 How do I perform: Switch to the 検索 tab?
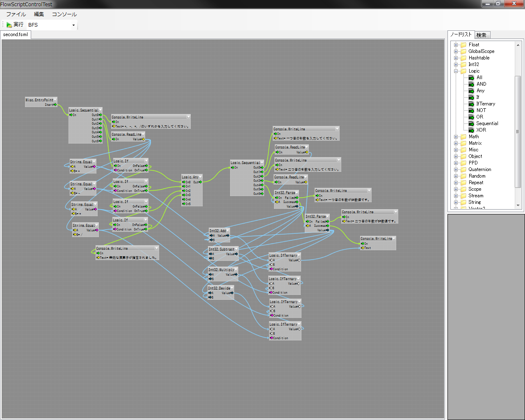(x=482, y=35)
